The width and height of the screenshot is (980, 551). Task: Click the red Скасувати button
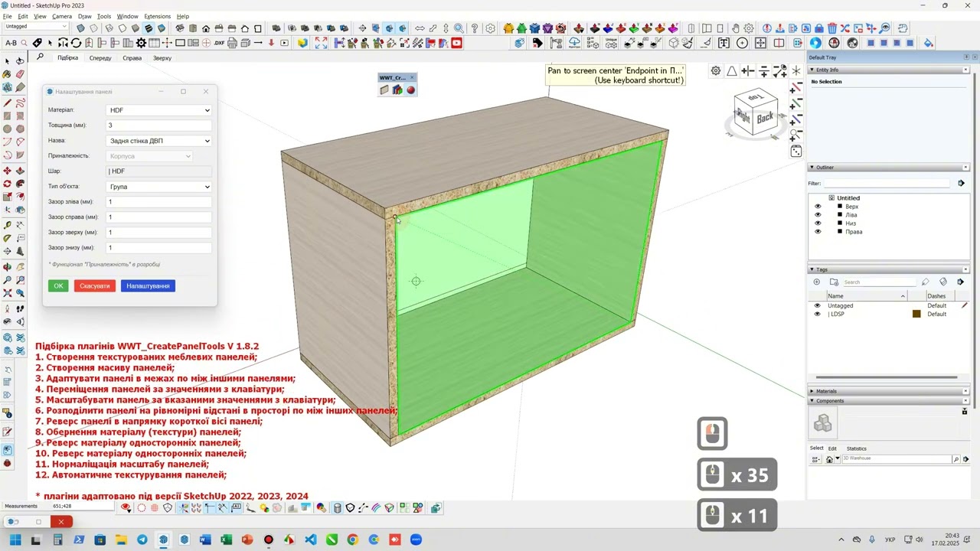(95, 285)
